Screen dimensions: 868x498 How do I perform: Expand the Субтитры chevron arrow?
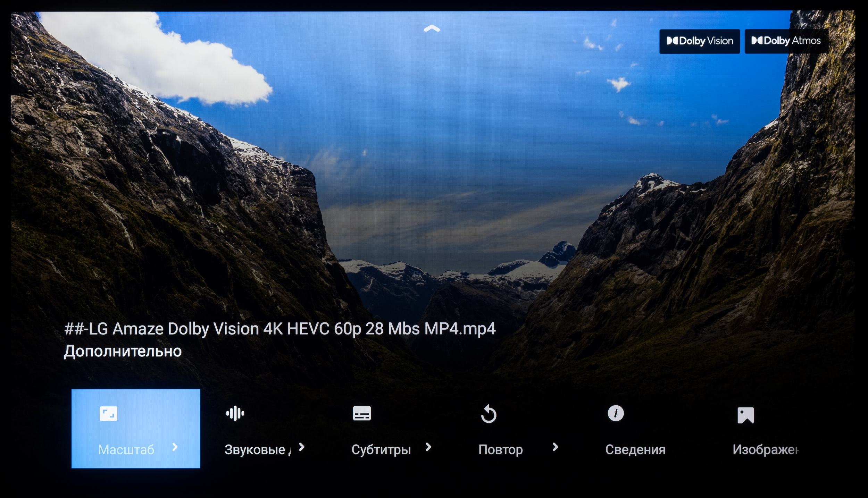click(x=428, y=447)
